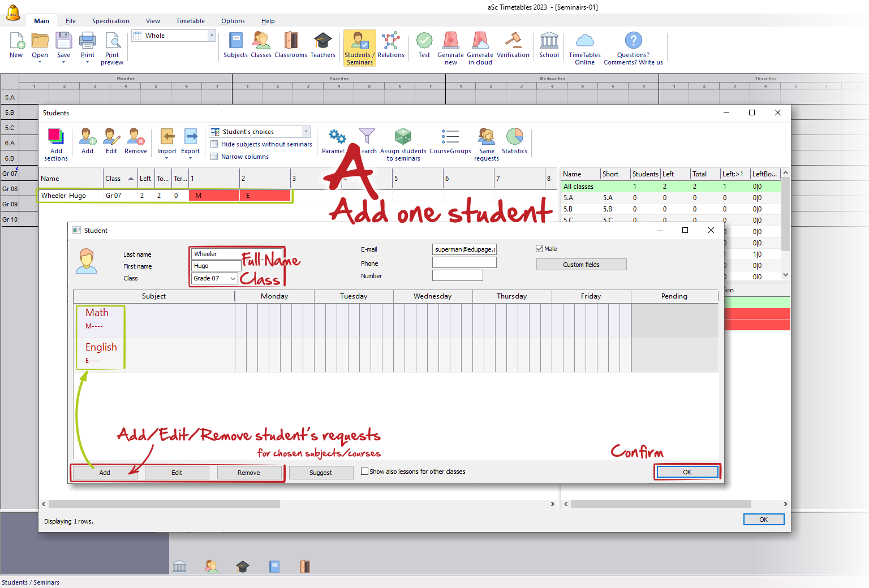Viewport: 869px width, 588px height.
Task: Click the New timetable icon
Action: 16,45
